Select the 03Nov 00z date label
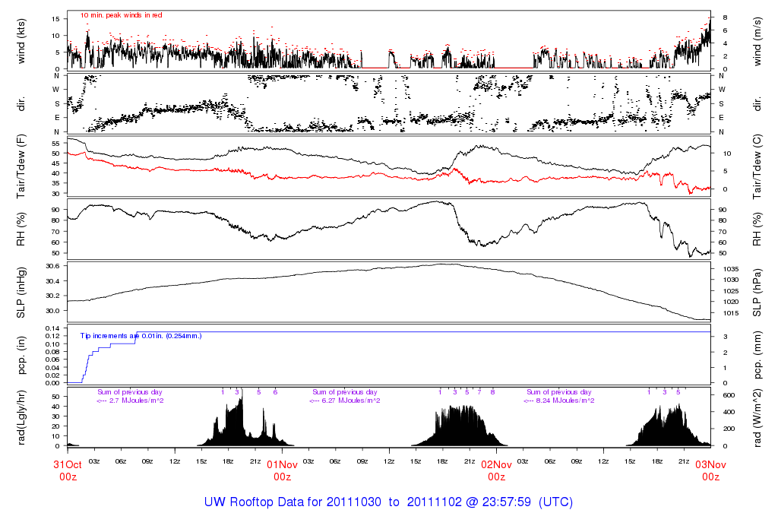778x532 pixels. tap(710, 470)
